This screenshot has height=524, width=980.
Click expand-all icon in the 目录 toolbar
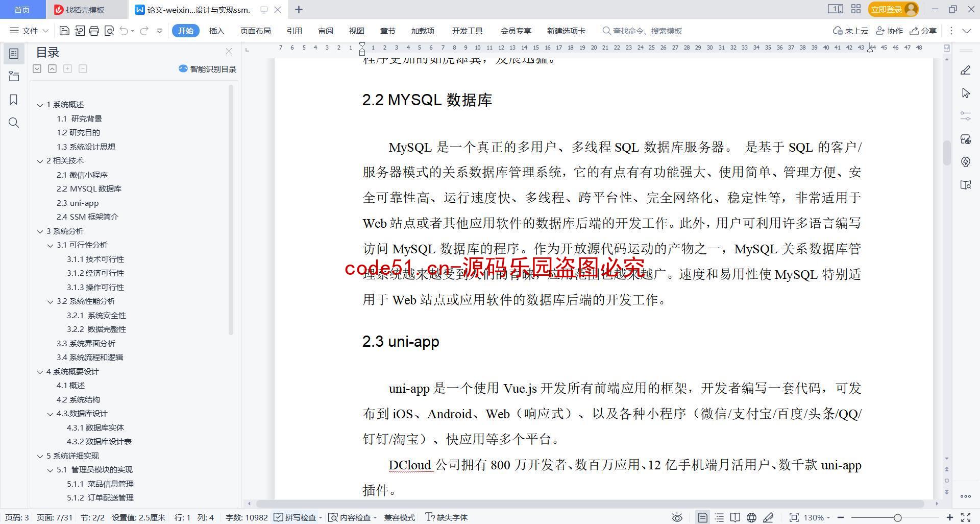pos(37,68)
